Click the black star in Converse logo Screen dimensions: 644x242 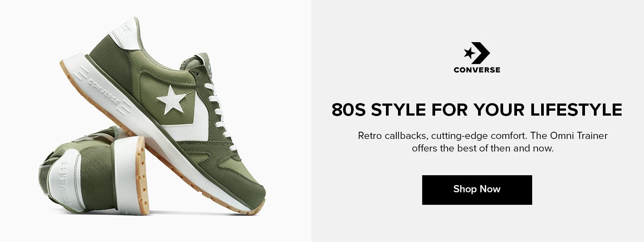pos(469,53)
